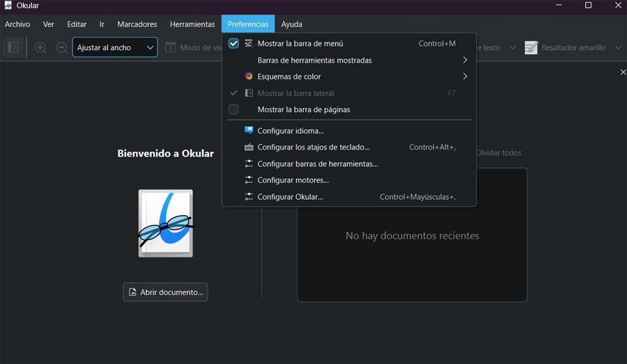Open the Ajustar al ancho zoom combo box
This screenshot has width=627, height=364.
115,47
